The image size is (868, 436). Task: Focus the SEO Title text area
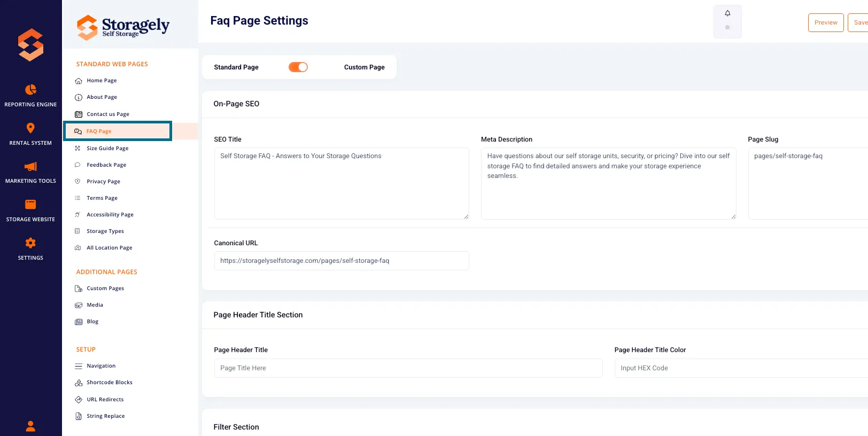coord(342,183)
